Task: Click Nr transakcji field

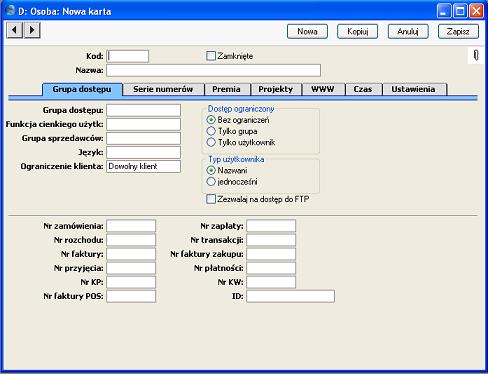Action: (271, 240)
